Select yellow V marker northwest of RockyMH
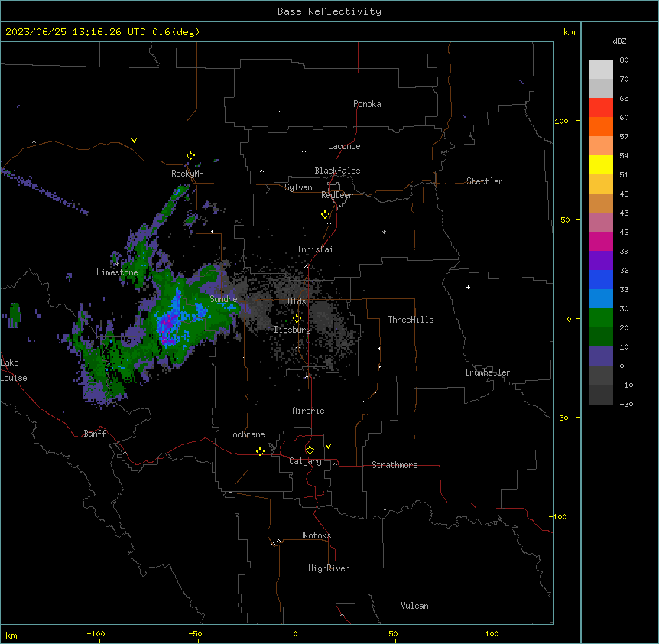Viewport: 659px width, 644px height. click(x=134, y=141)
